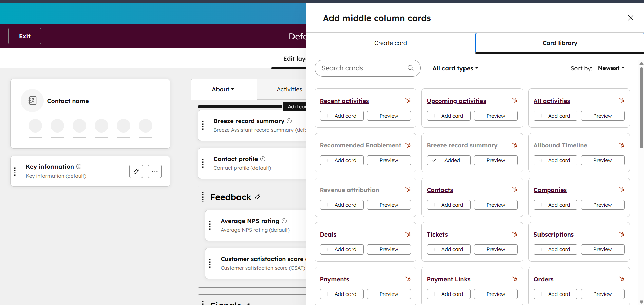
Task: Expand the About tab dropdown
Action: tap(223, 89)
